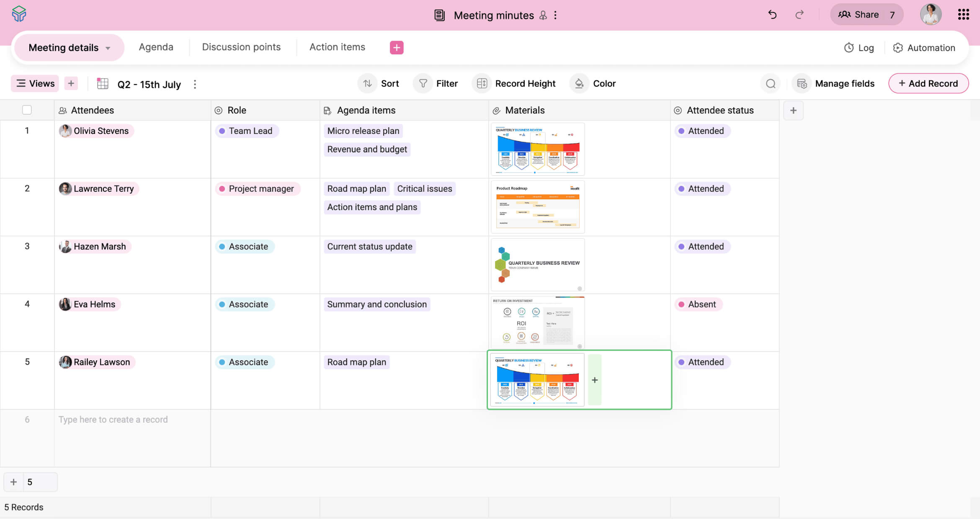
Task: Switch to the Action items tab
Action: pos(337,47)
